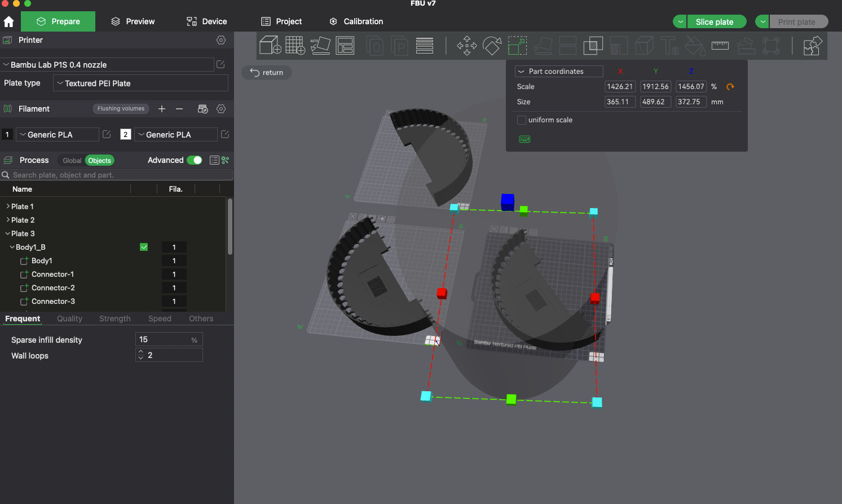This screenshot has width=842, height=504.
Task: Switch to the Preview tab
Action: (133, 21)
